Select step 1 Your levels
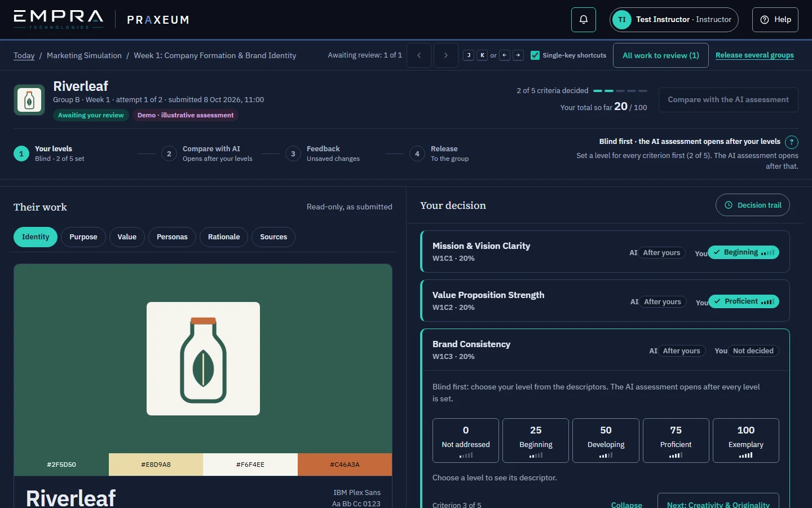Screen dimensions: 812x508 click(49, 154)
